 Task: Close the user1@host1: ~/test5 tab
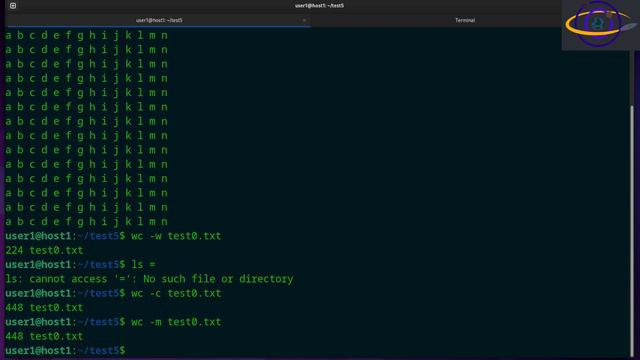pos(304,20)
